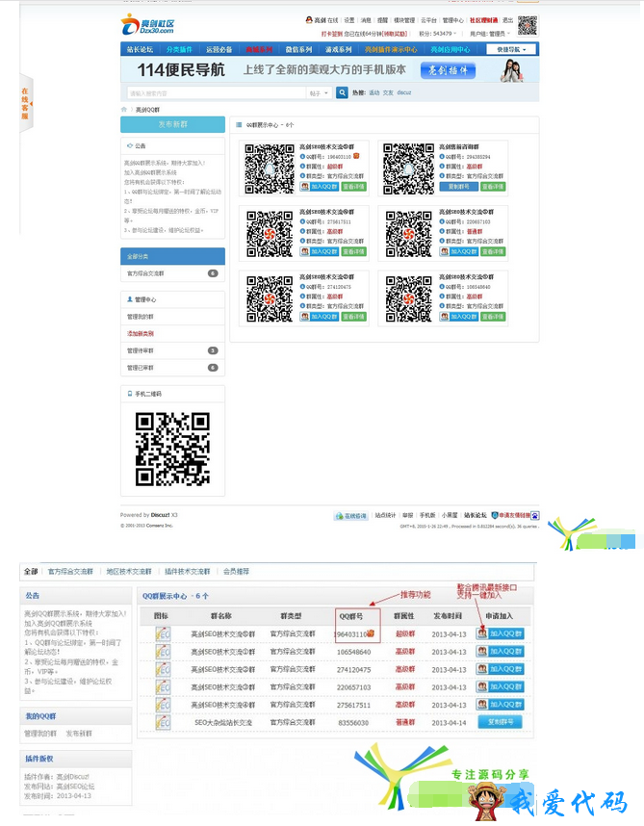This screenshot has width=644, height=826.
Task: Open 管理已审群 in the 管理中心 sidebar
Action: (172, 368)
